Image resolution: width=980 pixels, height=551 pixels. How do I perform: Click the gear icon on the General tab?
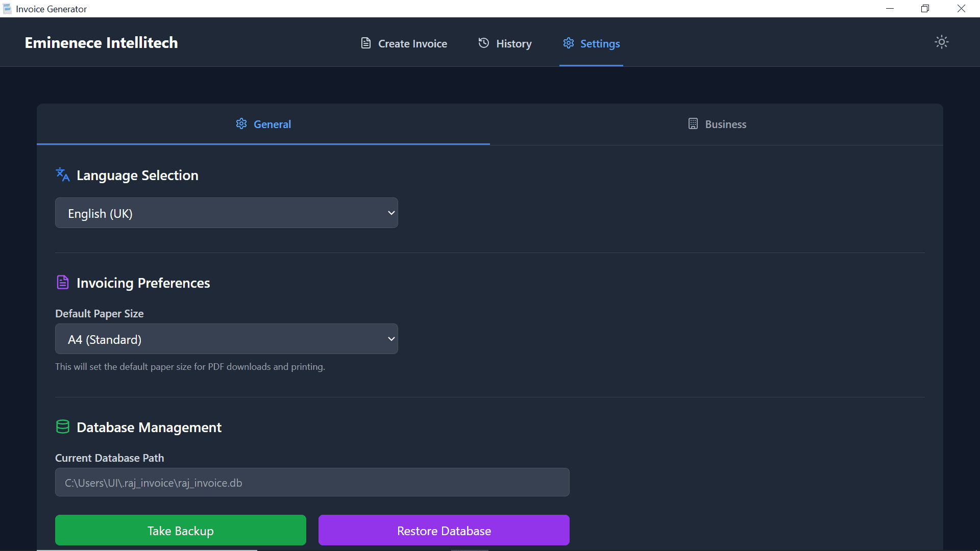(241, 123)
